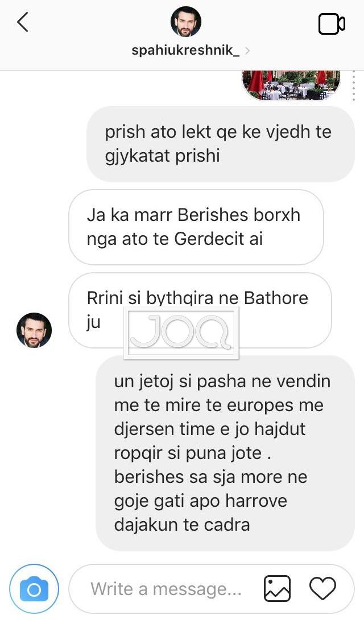Open the camera with the blue button

(34, 589)
